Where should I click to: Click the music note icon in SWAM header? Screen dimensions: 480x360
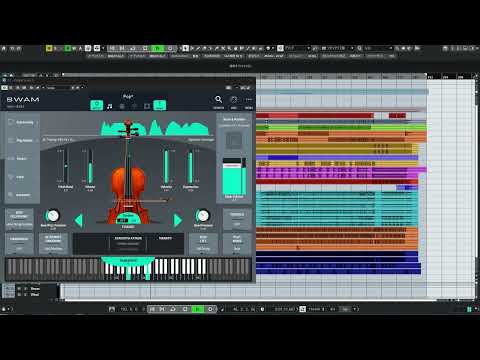pyautogui.click(x=110, y=106)
